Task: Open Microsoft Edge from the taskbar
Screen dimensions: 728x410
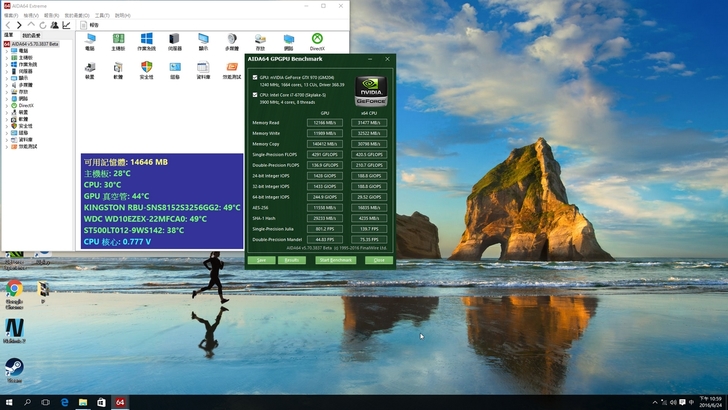Action: pyautogui.click(x=64, y=402)
